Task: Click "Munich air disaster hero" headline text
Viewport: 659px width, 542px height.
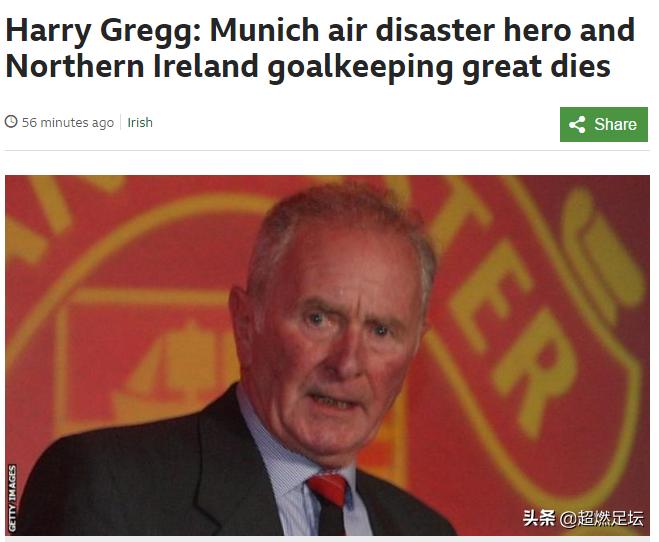Action: pyautogui.click(x=349, y=30)
